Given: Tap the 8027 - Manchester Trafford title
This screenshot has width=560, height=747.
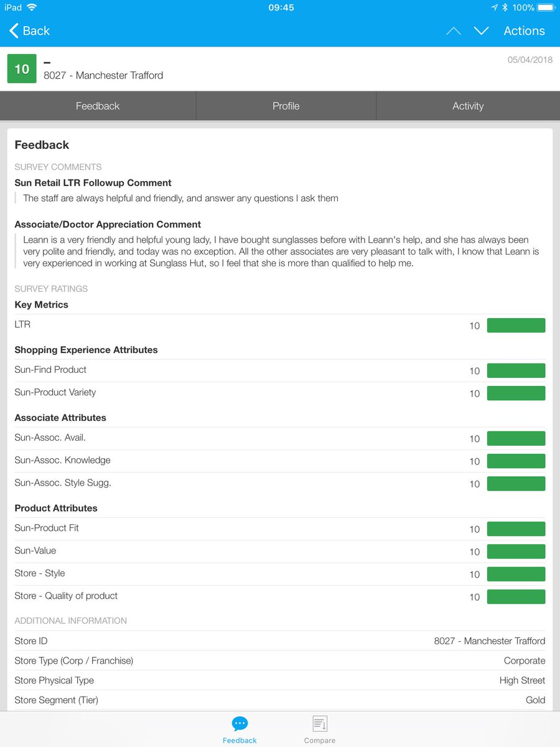Looking at the screenshot, I should coord(103,75).
